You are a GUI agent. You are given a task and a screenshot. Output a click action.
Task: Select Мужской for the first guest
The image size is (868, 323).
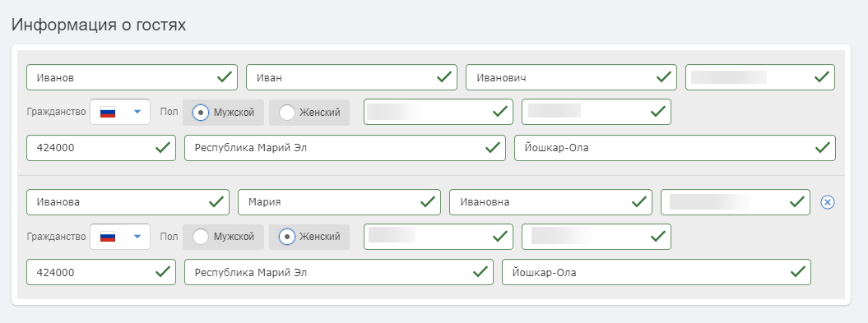pos(223,113)
